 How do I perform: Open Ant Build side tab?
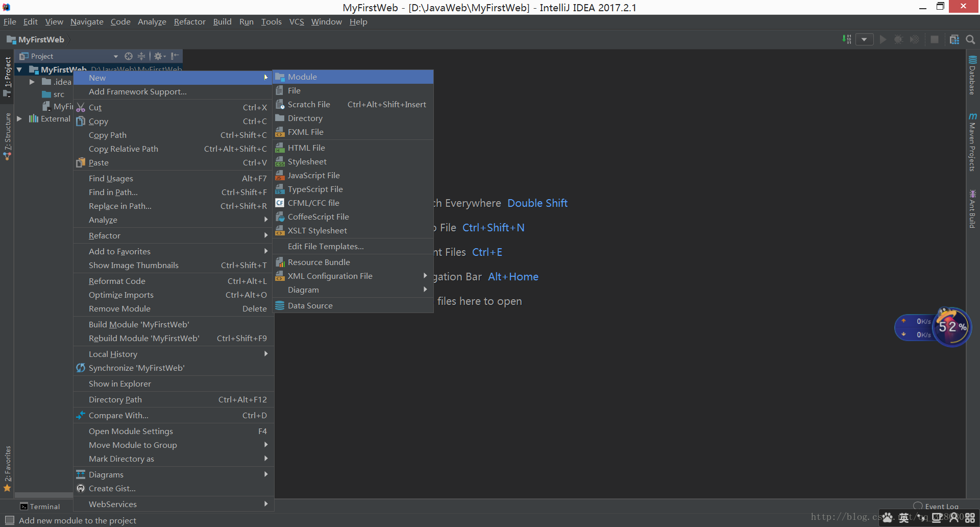(973, 209)
